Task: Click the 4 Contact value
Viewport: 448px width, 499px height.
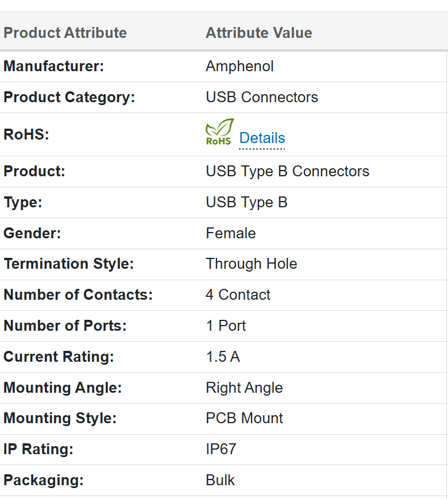Action: 238,295
